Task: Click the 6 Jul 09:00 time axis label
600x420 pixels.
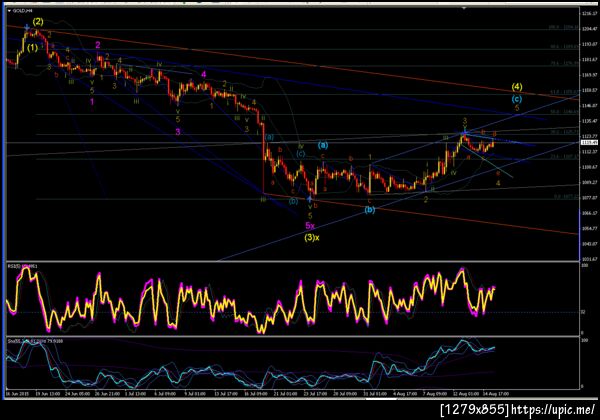Action: pos(165,393)
